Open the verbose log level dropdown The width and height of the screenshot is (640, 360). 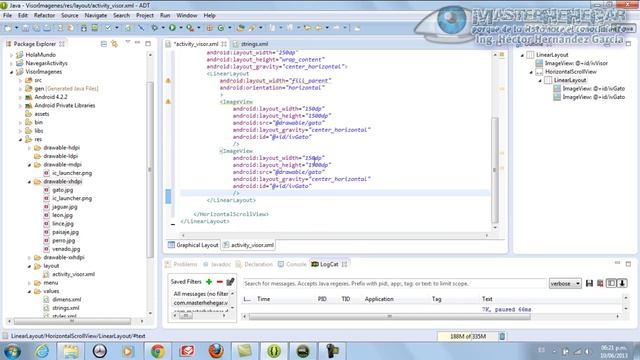pyautogui.click(x=565, y=283)
